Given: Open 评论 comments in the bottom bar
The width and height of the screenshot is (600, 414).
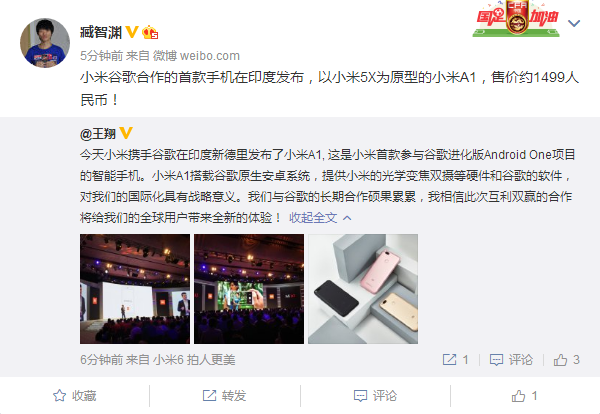Looking at the screenshot, I should pos(375,396).
